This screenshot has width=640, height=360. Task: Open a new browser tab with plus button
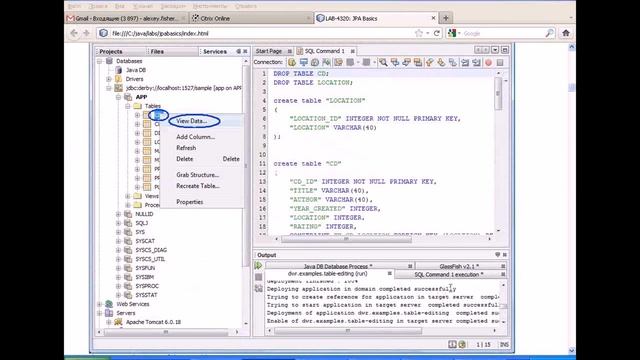click(x=446, y=18)
